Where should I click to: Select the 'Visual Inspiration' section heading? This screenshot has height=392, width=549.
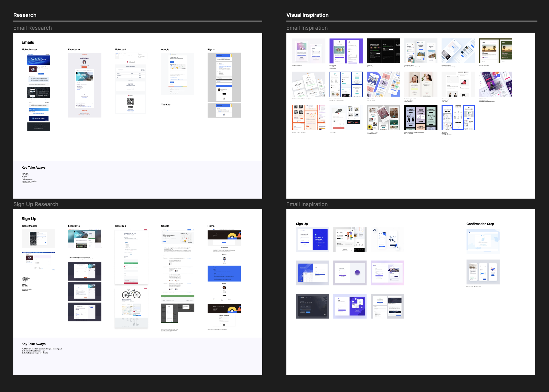pos(307,15)
